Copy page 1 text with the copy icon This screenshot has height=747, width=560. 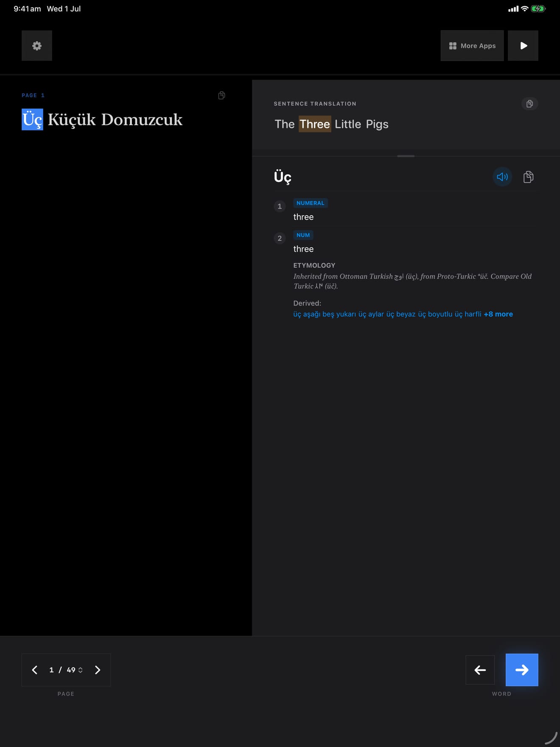[x=221, y=95]
